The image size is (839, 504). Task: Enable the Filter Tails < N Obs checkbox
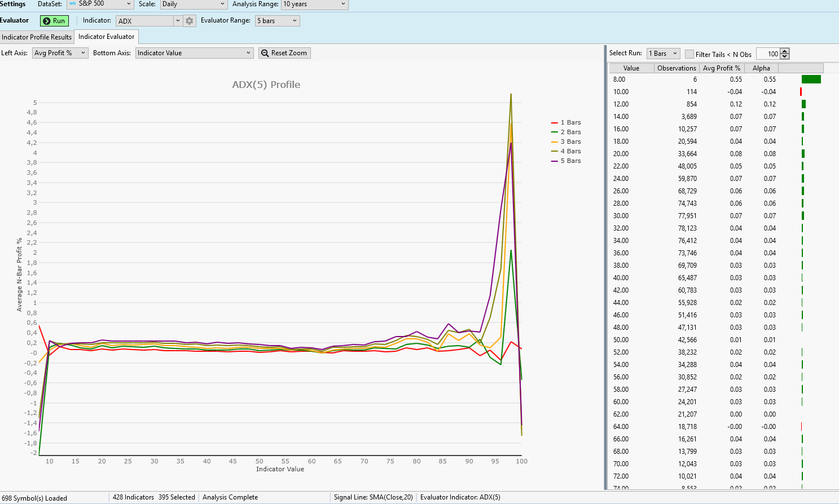point(689,54)
